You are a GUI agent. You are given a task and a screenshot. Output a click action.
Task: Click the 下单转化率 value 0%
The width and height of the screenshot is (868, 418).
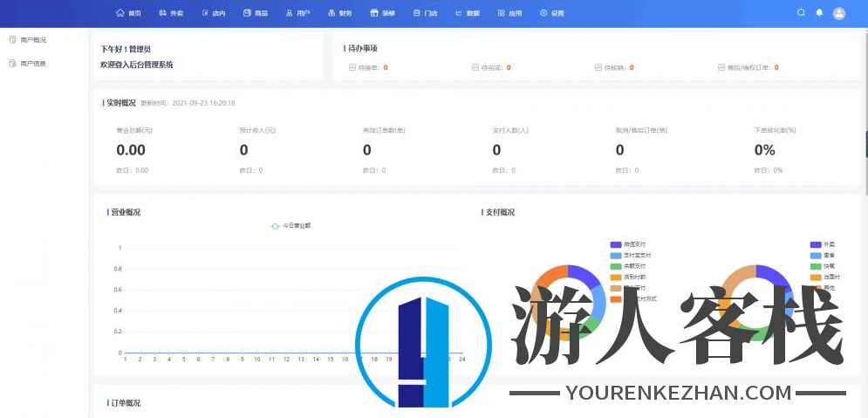pyautogui.click(x=764, y=150)
